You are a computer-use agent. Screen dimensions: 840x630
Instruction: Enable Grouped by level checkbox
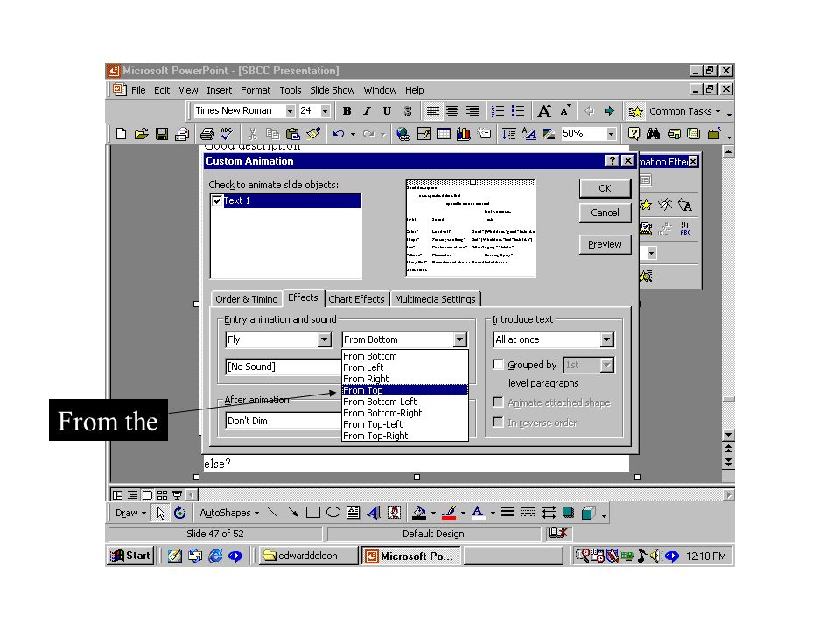(x=498, y=365)
